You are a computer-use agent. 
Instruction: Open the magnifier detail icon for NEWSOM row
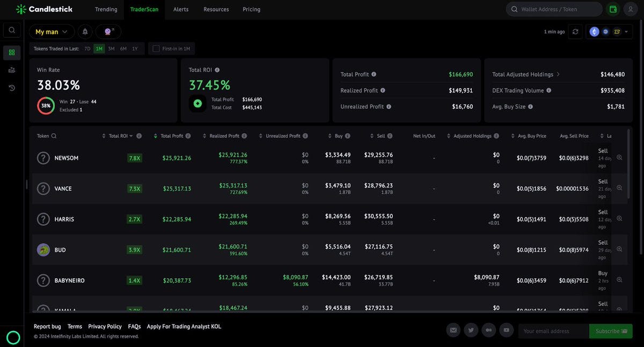click(619, 158)
